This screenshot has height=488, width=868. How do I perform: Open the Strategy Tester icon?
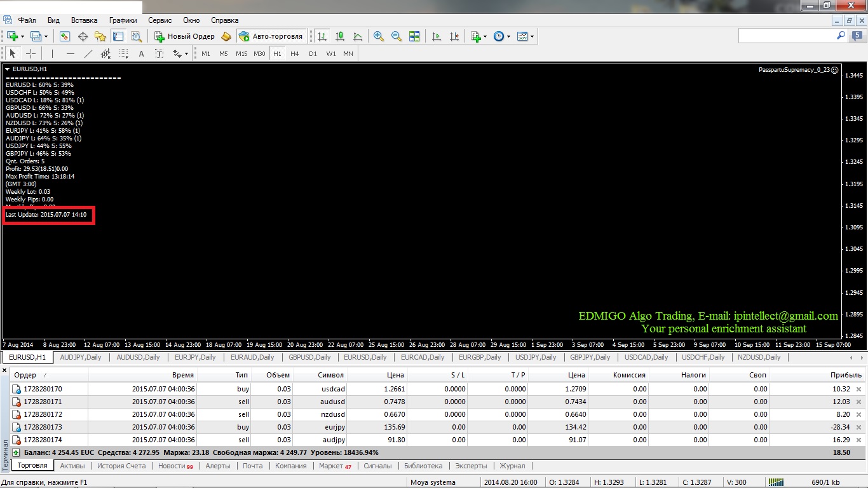(x=136, y=36)
